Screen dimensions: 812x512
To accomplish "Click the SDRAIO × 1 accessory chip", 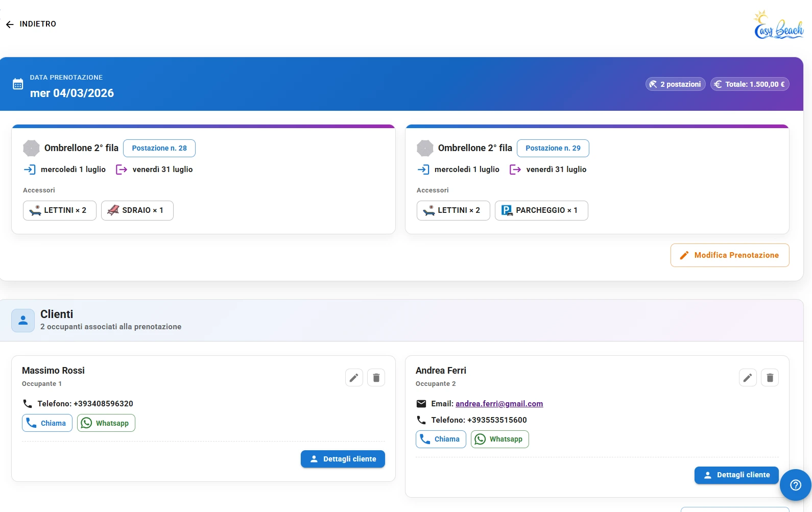I will [x=137, y=210].
